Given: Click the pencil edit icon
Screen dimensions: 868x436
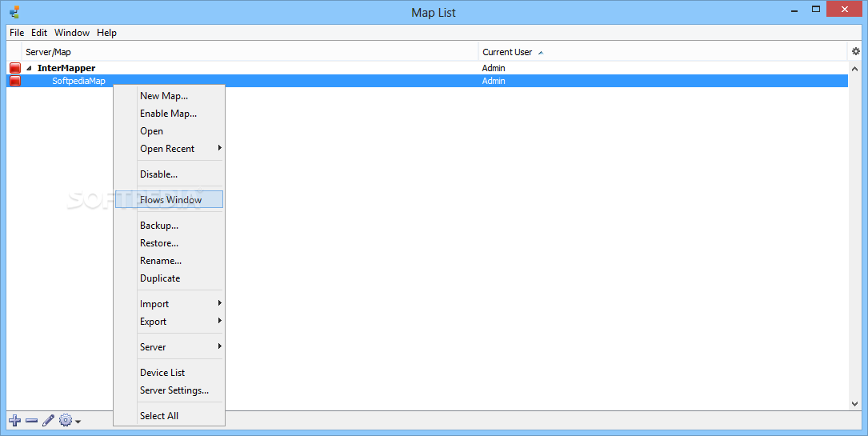Looking at the screenshot, I should (48, 421).
